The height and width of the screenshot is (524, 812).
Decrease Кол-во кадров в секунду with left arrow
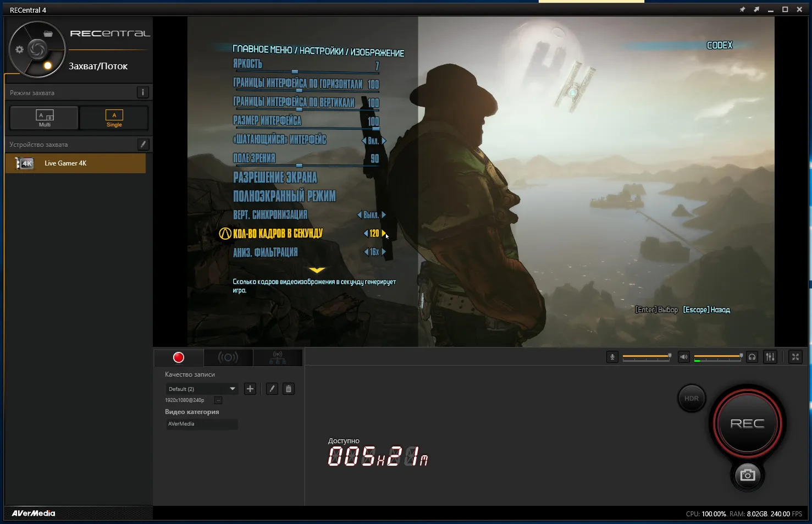point(366,233)
